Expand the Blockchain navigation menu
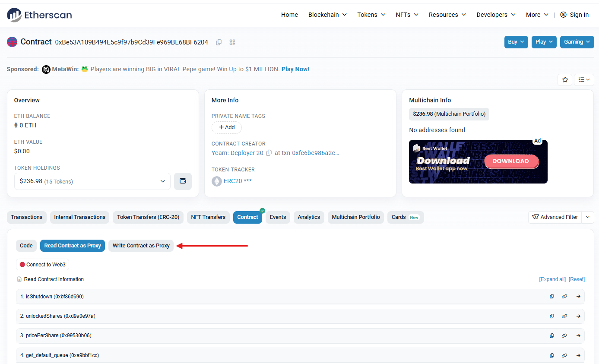 click(327, 15)
